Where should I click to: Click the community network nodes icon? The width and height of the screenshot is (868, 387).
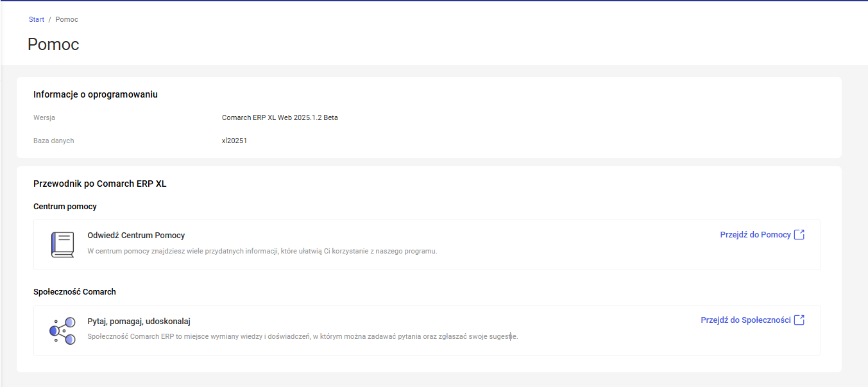coord(62,330)
